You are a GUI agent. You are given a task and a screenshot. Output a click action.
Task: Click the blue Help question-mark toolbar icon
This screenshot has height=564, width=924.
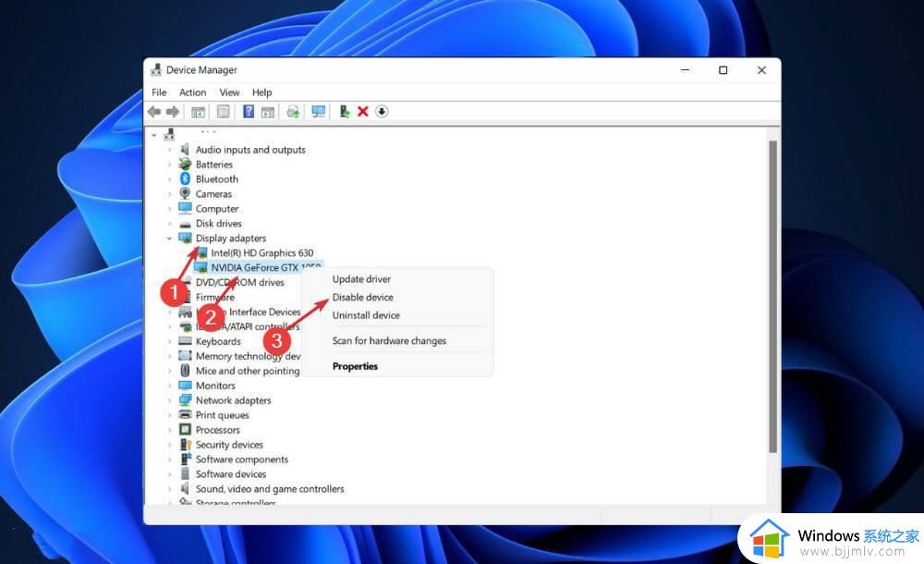(x=249, y=112)
